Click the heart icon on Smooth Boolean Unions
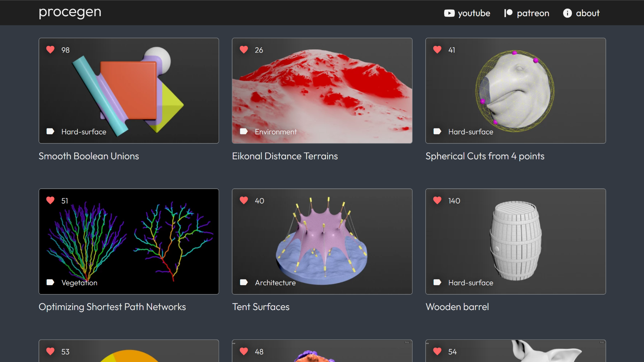The height and width of the screenshot is (362, 644). coord(50,50)
